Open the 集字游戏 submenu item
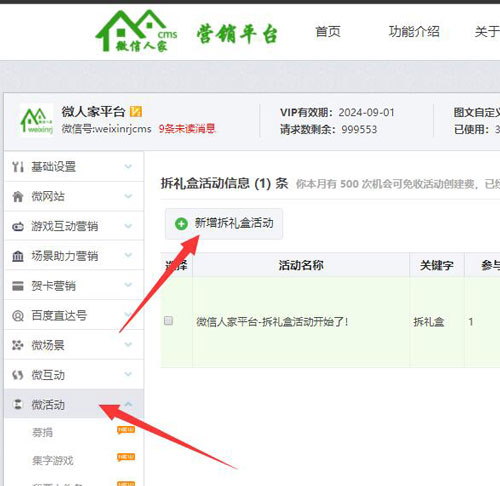Screen dimensions: 500x486 click(x=53, y=460)
